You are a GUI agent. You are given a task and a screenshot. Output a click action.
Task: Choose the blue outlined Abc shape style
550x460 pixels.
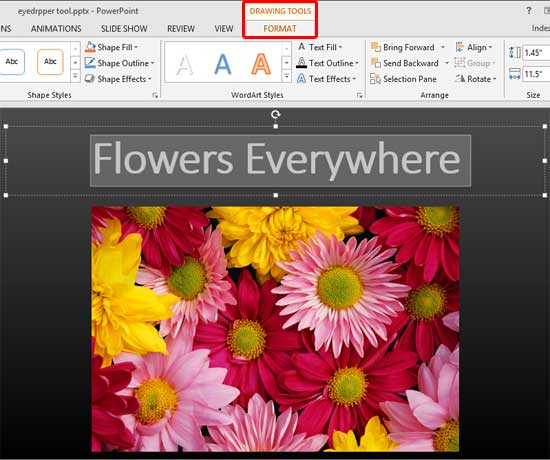pos(12,62)
